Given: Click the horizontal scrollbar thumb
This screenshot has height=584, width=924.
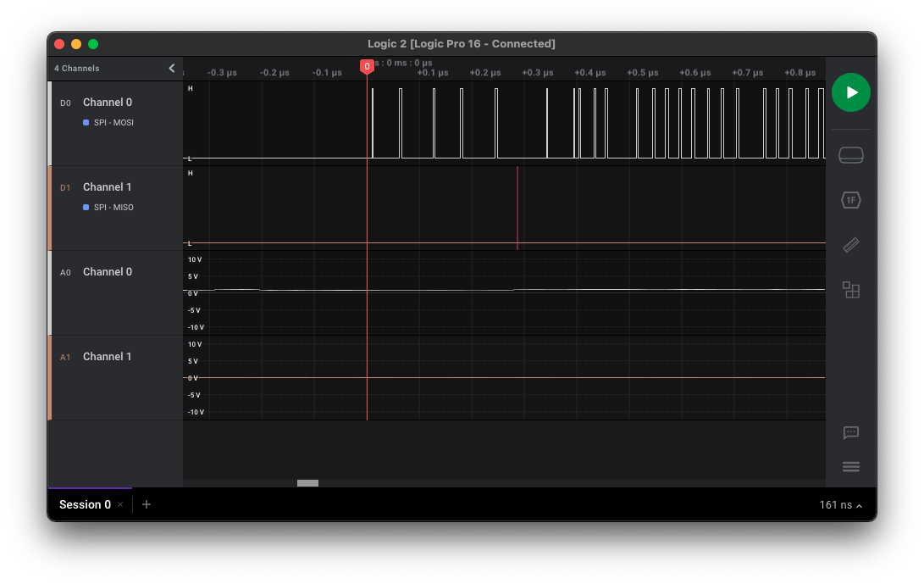Looking at the screenshot, I should (x=307, y=483).
